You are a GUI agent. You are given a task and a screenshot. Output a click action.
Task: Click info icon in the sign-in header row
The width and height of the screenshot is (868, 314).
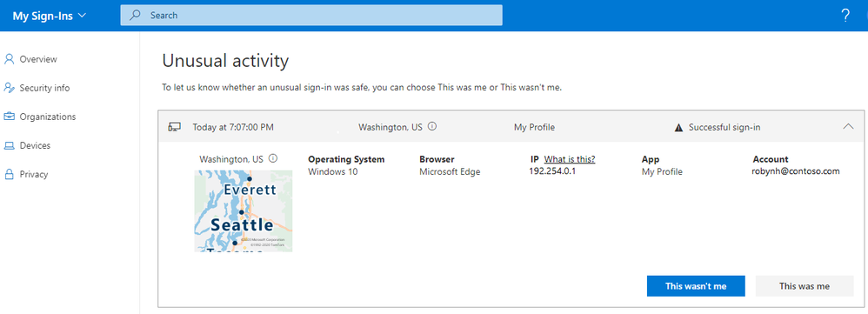[432, 127]
